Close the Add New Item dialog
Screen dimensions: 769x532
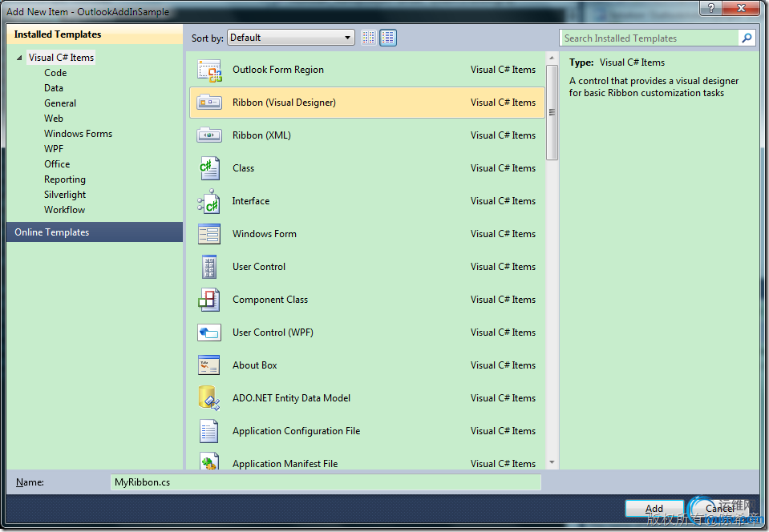pyautogui.click(x=742, y=8)
